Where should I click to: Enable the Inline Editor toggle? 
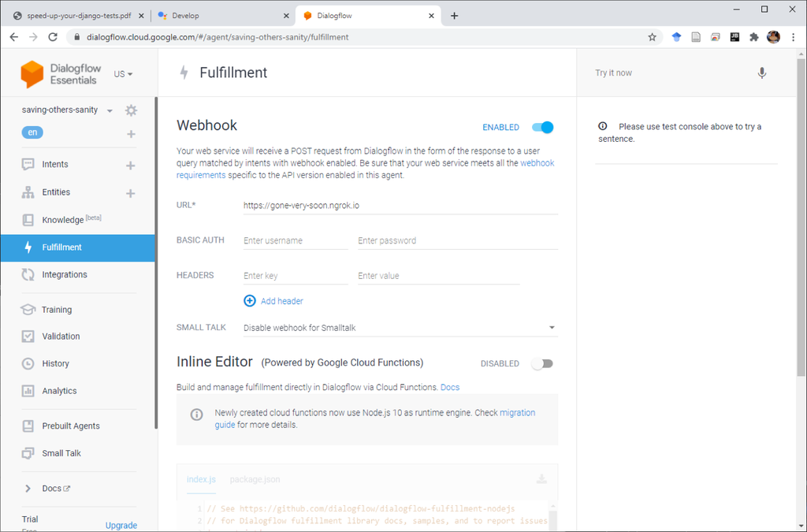tap(542, 364)
